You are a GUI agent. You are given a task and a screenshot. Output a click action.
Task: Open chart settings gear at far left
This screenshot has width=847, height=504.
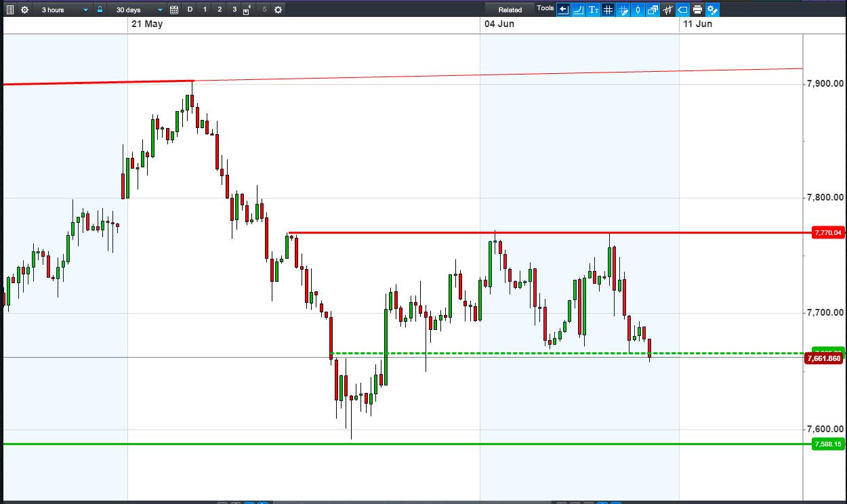(25, 9)
